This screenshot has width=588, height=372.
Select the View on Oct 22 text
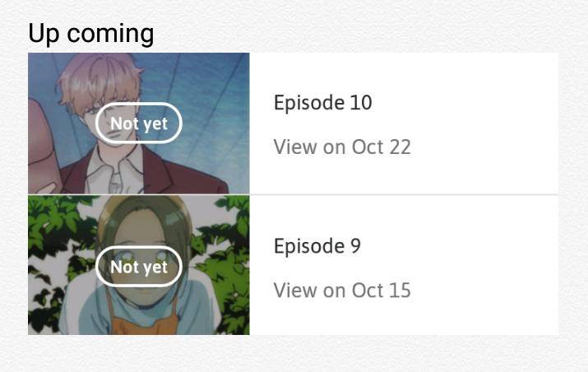pos(342,146)
